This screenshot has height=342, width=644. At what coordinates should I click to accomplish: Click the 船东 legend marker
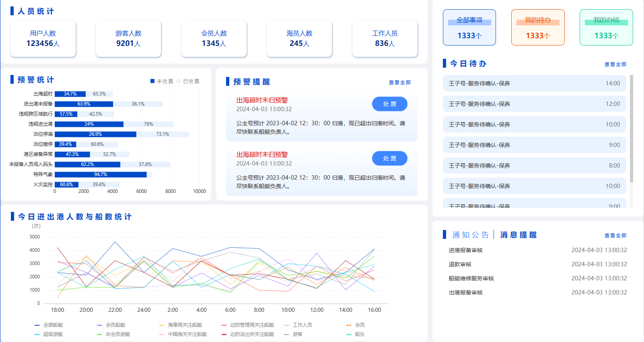pyautogui.click(x=349, y=334)
